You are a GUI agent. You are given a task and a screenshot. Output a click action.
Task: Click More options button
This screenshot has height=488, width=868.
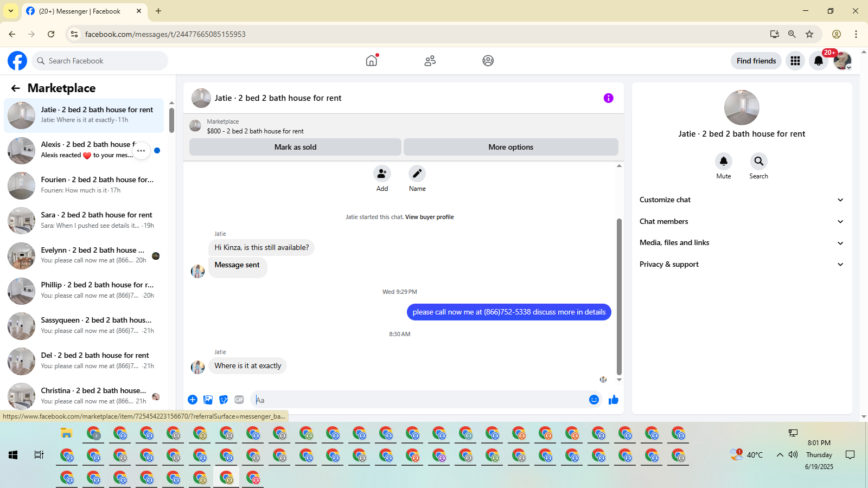coord(510,147)
